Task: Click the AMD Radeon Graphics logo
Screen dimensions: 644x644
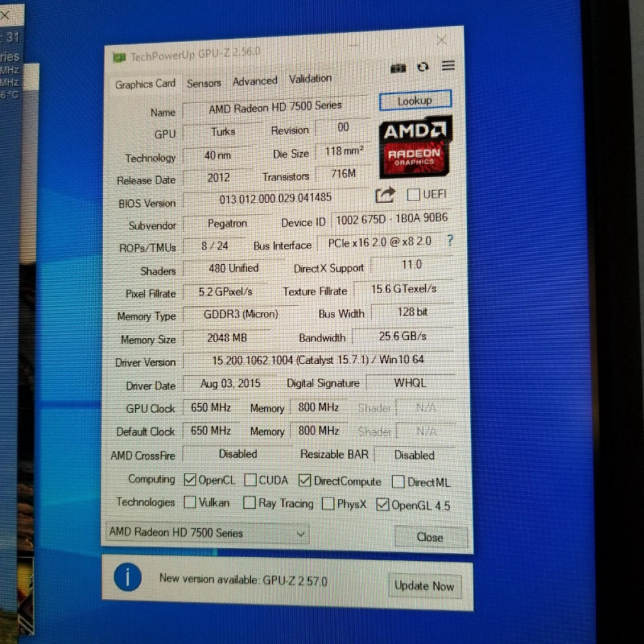Action: [x=415, y=147]
